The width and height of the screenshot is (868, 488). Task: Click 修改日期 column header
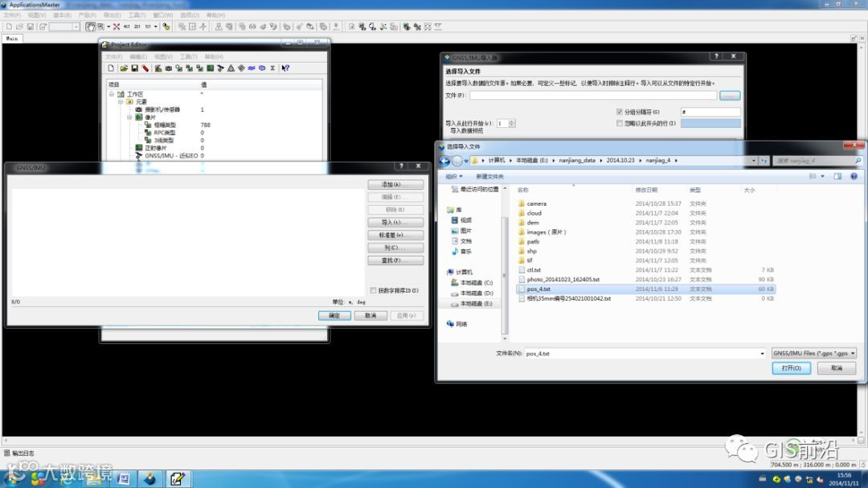coord(646,190)
